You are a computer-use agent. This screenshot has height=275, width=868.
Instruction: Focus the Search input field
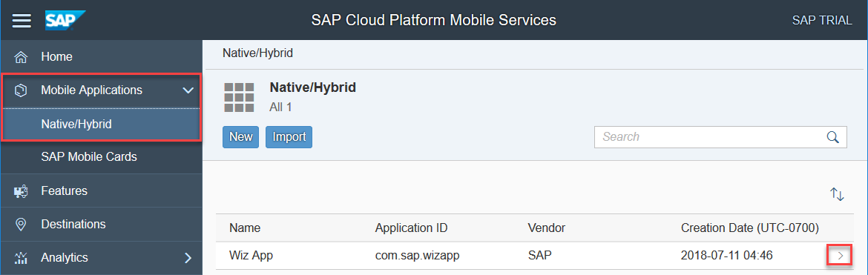pos(720,137)
